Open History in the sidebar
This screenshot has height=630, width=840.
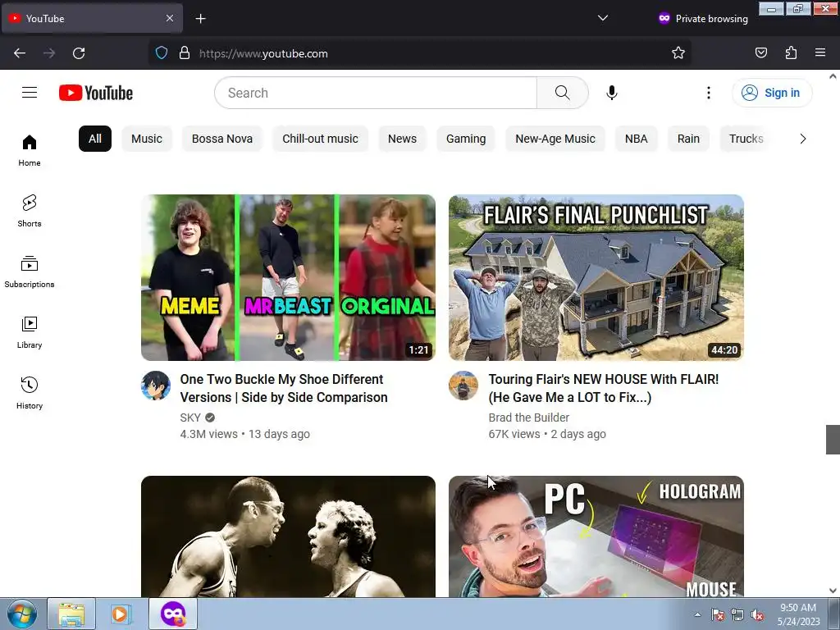[x=30, y=393]
